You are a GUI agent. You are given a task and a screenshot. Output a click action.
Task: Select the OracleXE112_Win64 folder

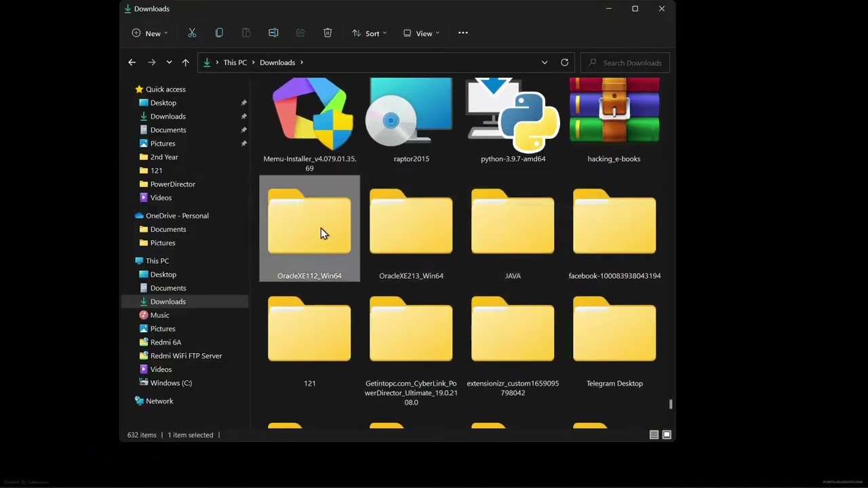[310, 229]
